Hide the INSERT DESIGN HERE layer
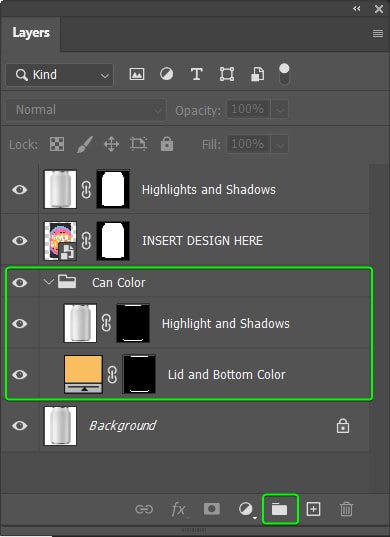This screenshot has height=537, width=390. (20, 241)
